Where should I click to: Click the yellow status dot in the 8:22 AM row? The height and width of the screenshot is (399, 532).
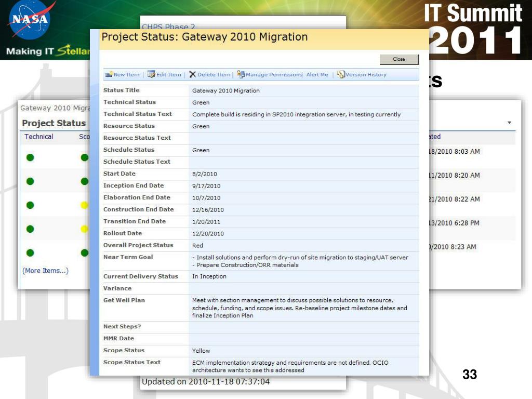coord(85,205)
